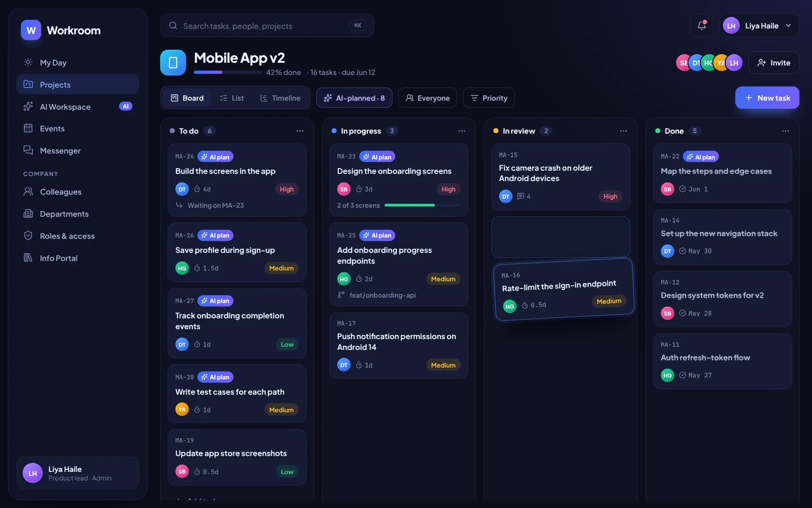The image size is (812, 508).
Task: Toggle the AI-planned · 8 filter
Action: click(354, 98)
